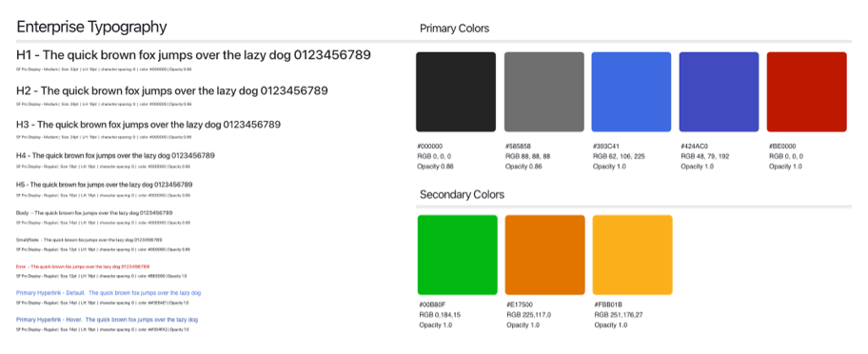
Task: Choose the indigo #424AC0 color swatch
Action: (720, 91)
